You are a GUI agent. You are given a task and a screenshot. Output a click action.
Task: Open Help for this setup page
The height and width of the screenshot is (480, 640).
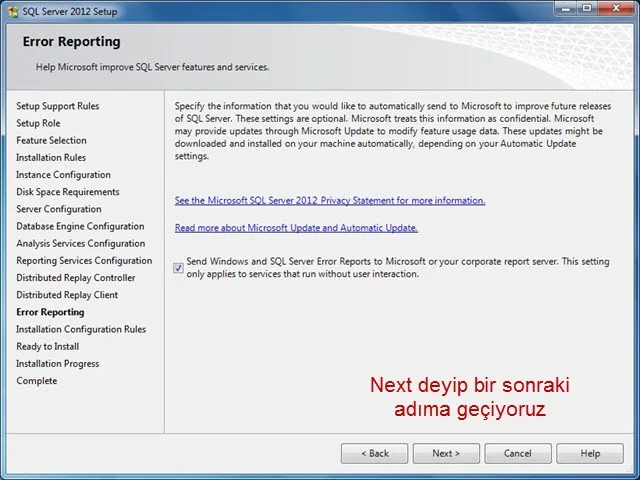pos(590,453)
